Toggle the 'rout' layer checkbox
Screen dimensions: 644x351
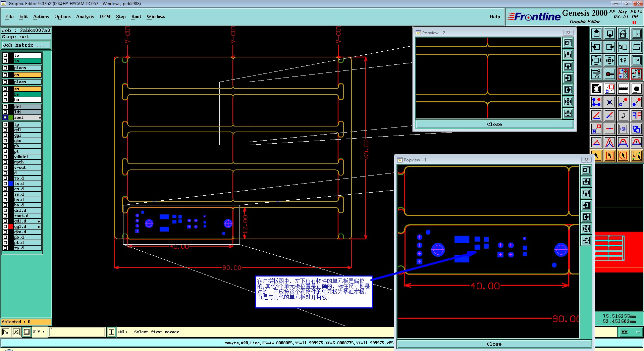point(5,117)
